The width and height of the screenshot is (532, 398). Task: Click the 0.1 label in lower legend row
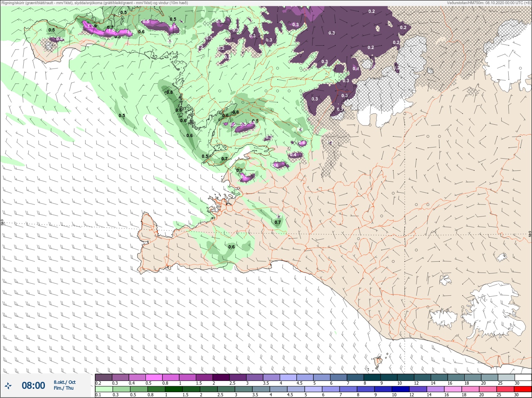click(98, 395)
